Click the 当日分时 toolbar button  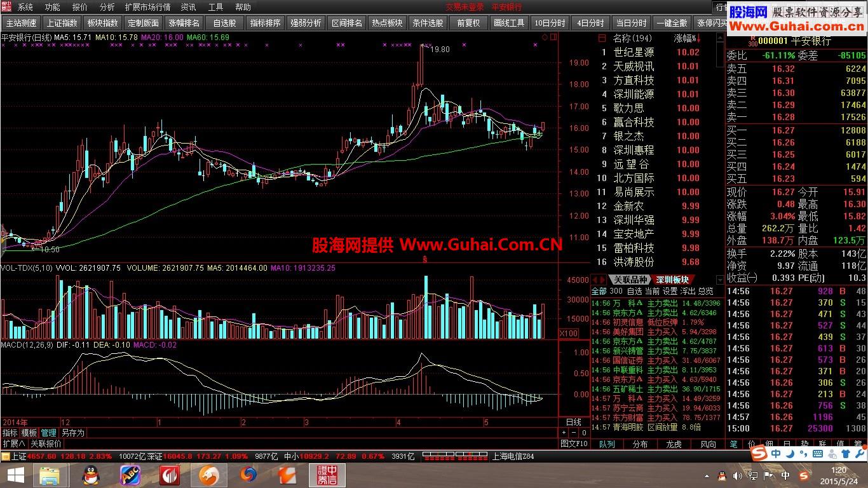632,23
